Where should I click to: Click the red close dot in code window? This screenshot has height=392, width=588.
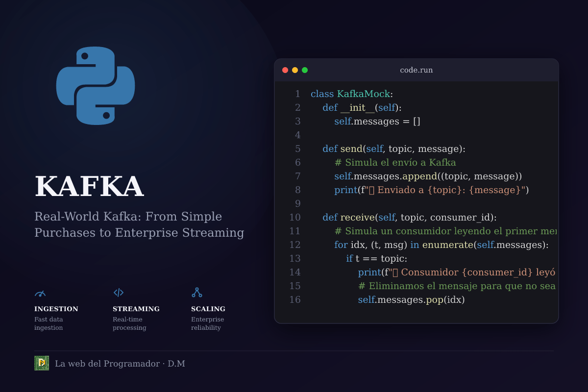pyautogui.click(x=285, y=70)
